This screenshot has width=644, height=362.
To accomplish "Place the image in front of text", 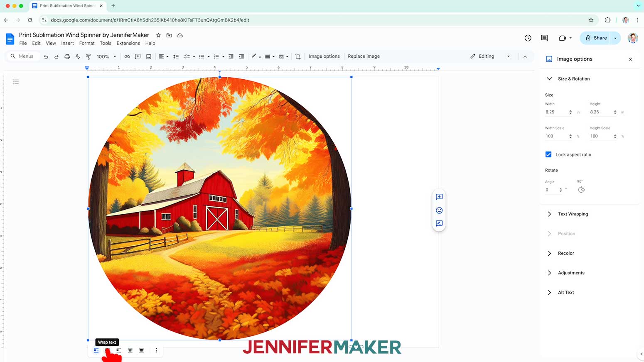I will click(141, 350).
